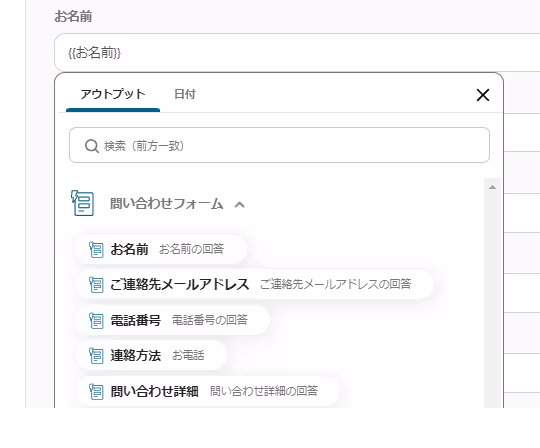Select the 電話番号 output chip
Image resolution: width=540 pixels, height=448 pixels.
point(173,320)
